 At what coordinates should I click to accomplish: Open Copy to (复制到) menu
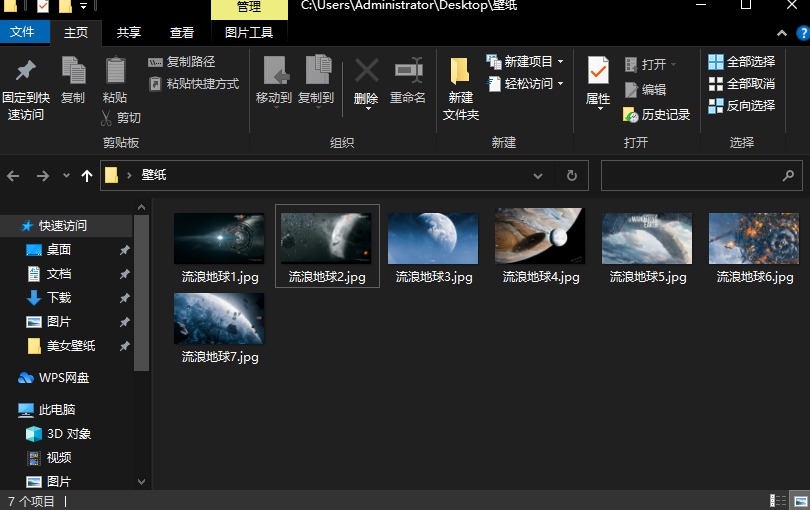pos(316,81)
